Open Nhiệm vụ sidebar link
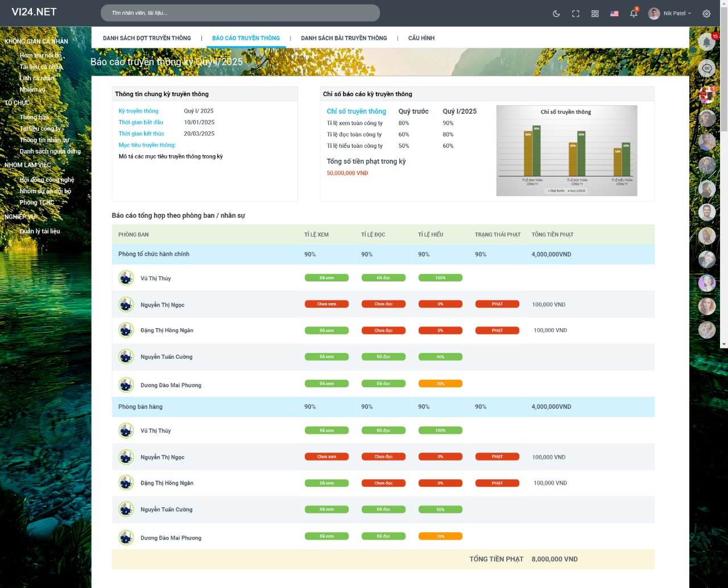 coord(32,90)
